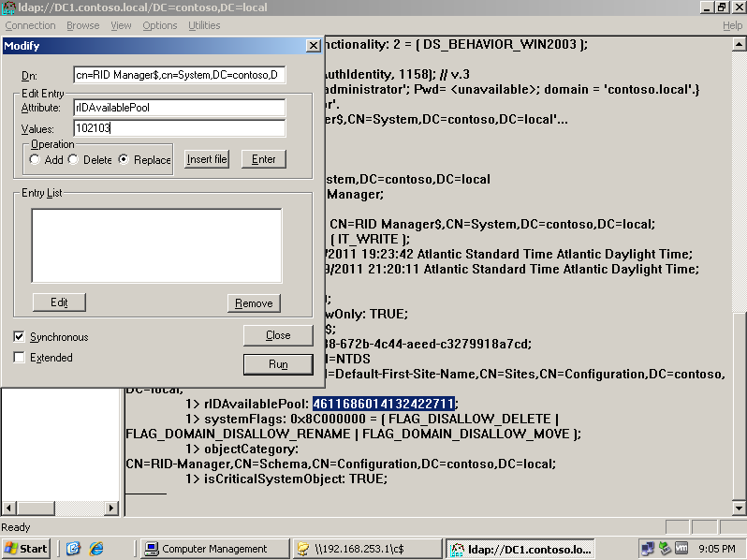Click inside the Entry List box

tap(156, 246)
